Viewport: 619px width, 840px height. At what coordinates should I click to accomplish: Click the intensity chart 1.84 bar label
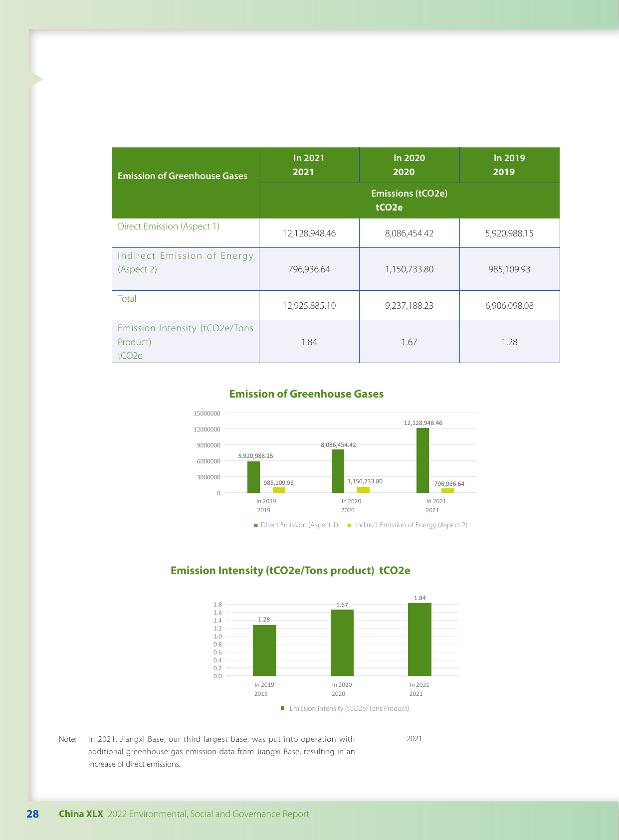click(x=419, y=598)
